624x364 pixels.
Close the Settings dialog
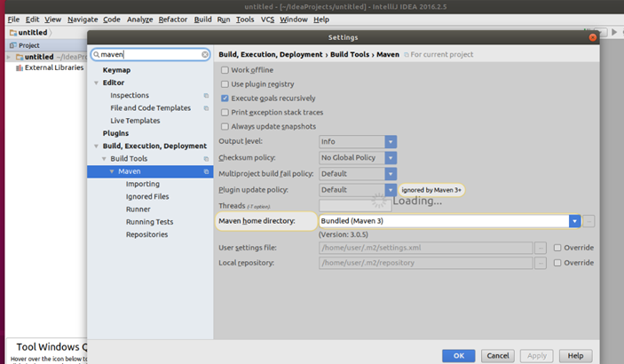(x=593, y=37)
